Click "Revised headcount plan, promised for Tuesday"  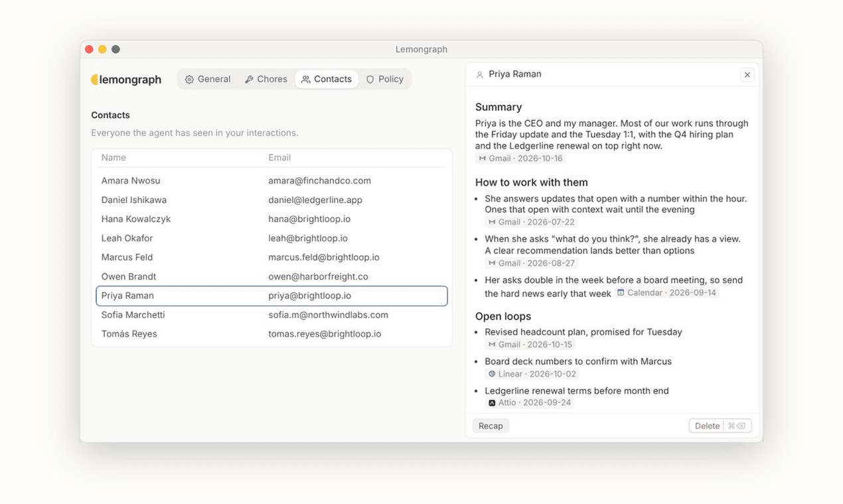tap(583, 332)
